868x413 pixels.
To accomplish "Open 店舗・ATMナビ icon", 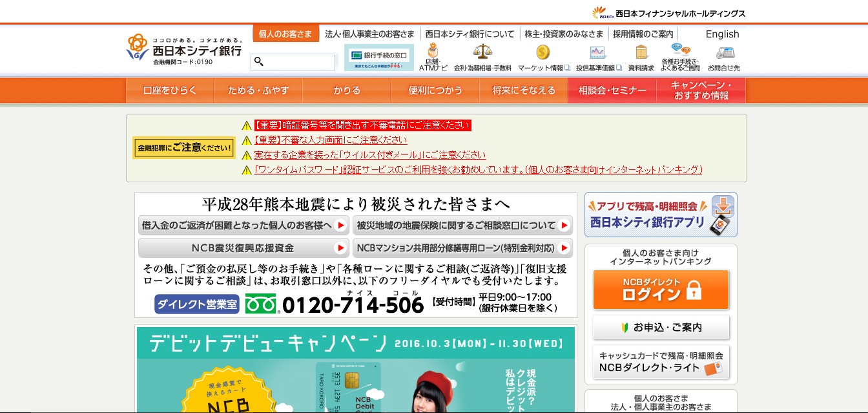I will 433,57.
